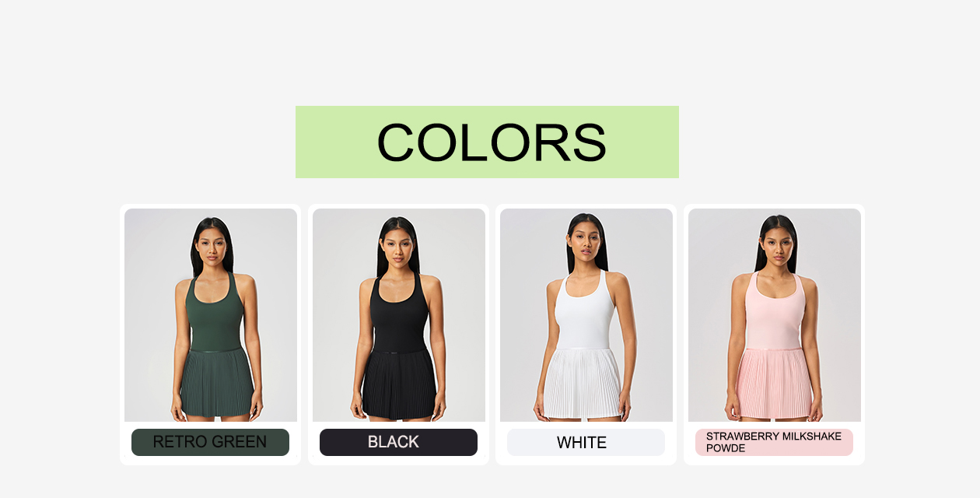Choose the BLACK color label
Viewport: 980px width, 498px height.
coord(398,442)
